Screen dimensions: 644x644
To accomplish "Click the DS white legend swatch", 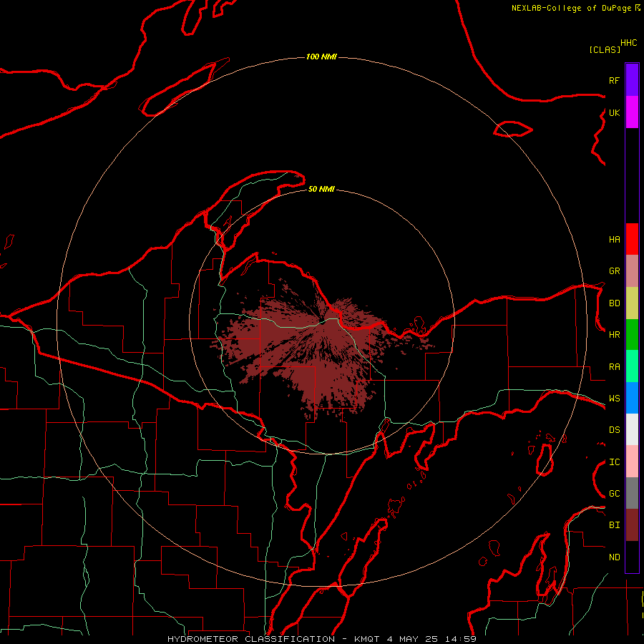I will 632,429.
